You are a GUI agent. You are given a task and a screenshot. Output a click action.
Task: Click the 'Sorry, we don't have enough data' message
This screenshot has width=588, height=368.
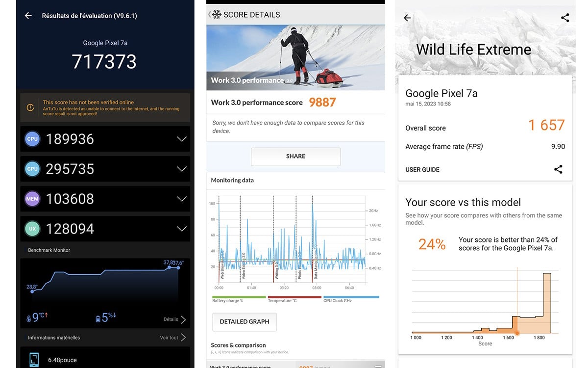click(288, 127)
